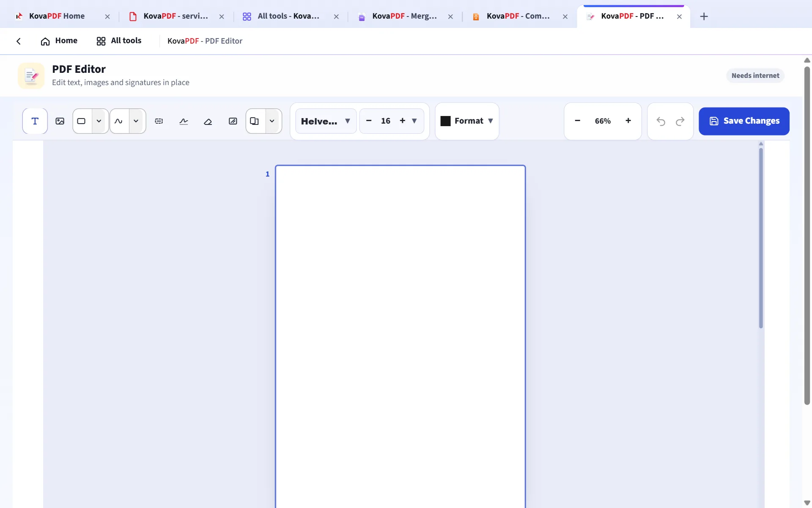This screenshot has height=508, width=812.
Task: Click the Home house icon
Action: [45, 41]
